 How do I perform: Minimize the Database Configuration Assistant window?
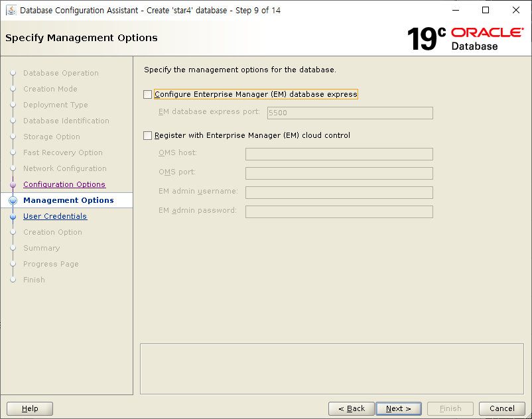pos(456,10)
